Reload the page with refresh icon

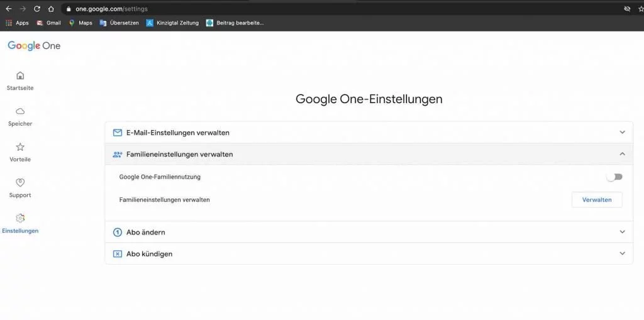[37, 9]
